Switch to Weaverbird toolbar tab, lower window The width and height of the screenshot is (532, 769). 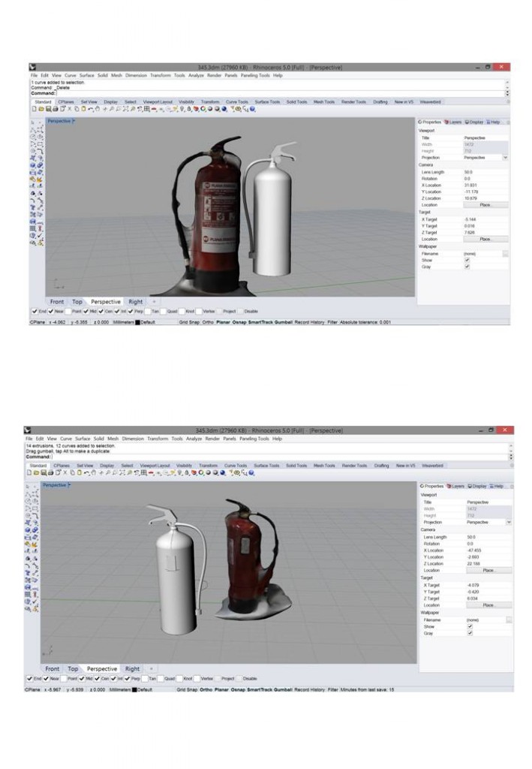pyautogui.click(x=432, y=466)
